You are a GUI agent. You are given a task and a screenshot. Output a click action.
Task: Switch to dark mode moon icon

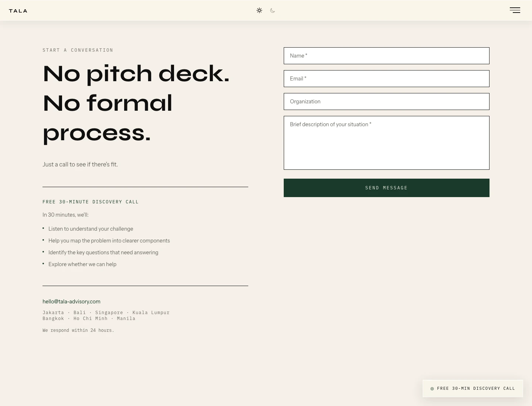273,10
